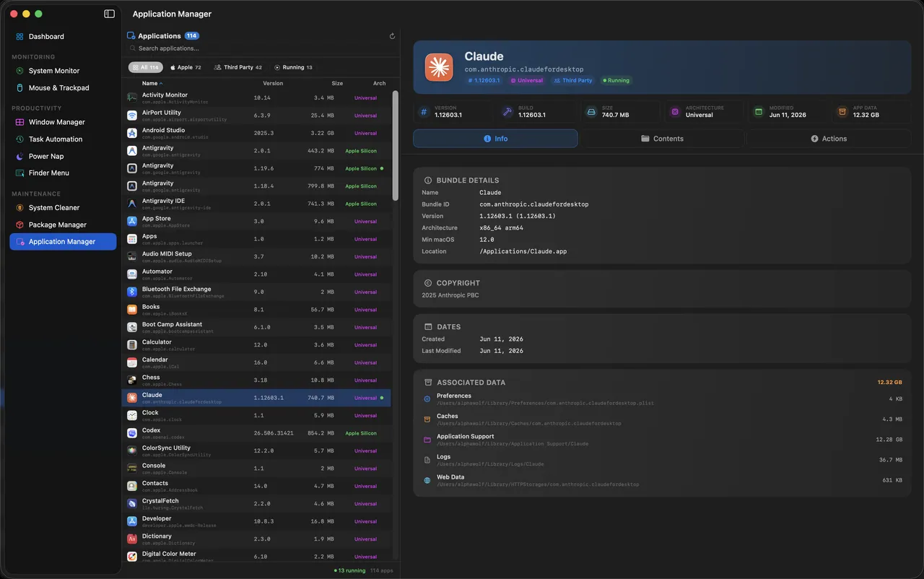924x579 pixels.
Task: Click the Contacts app icon
Action: click(x=132, y=486)
